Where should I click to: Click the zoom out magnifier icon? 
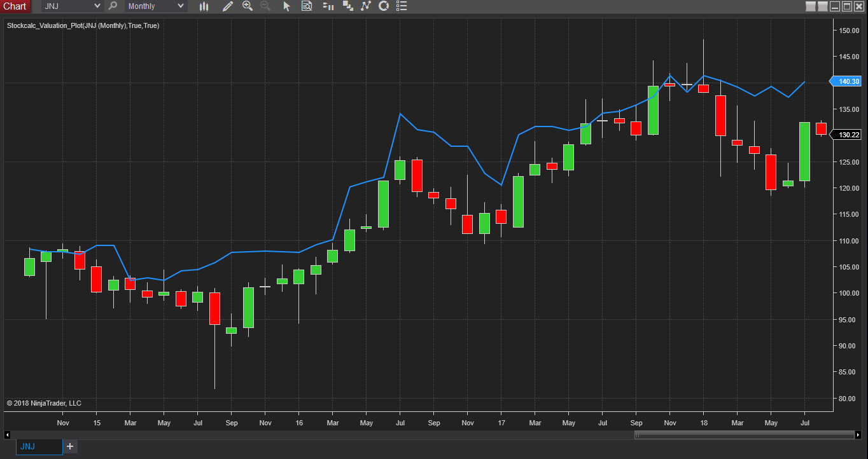point(265,6)
